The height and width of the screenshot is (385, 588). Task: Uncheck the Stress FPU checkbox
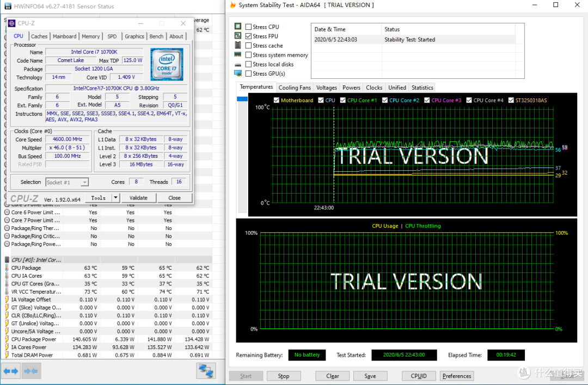click(248, 36)
